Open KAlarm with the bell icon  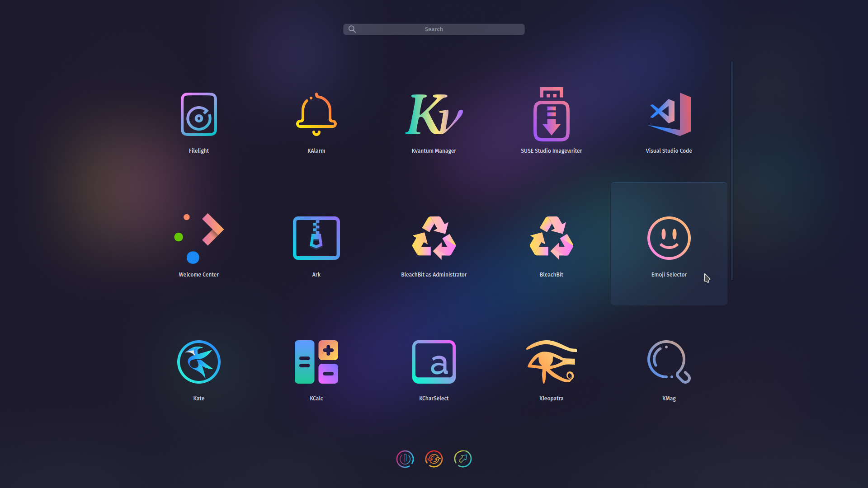[316, 114]
